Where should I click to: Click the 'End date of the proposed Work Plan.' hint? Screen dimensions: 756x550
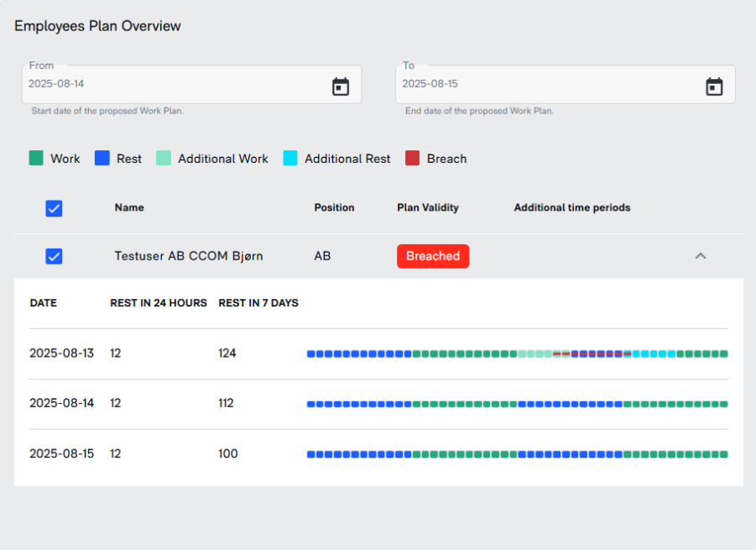coord(479,111)
